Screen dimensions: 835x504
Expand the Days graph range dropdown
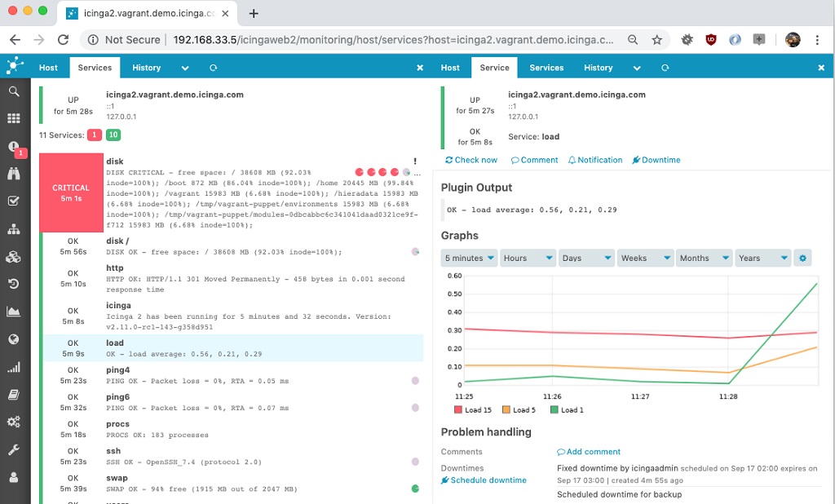click(x=586, y=258)
